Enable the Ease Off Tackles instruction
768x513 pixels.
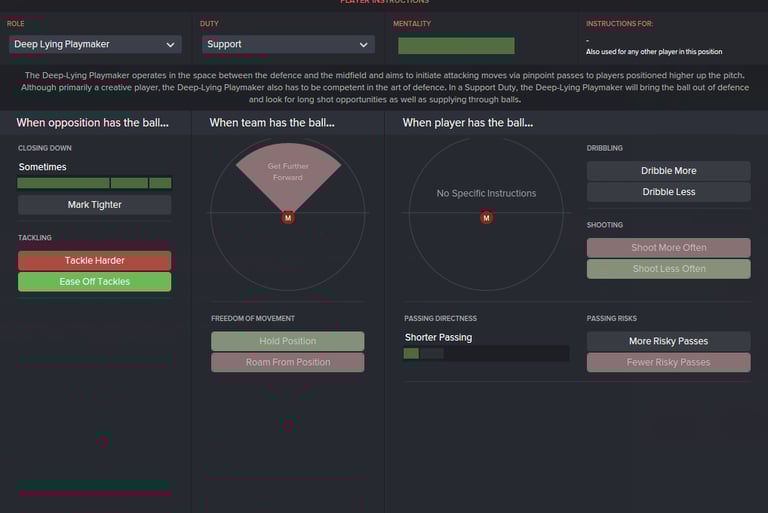point(95,282)
